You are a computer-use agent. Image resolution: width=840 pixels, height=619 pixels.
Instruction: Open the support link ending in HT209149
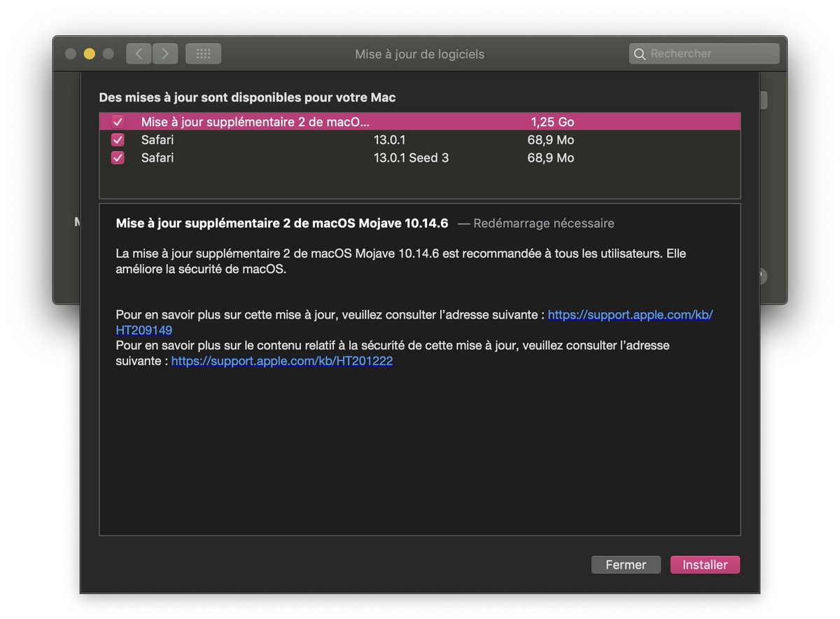[x=414, y=323]
